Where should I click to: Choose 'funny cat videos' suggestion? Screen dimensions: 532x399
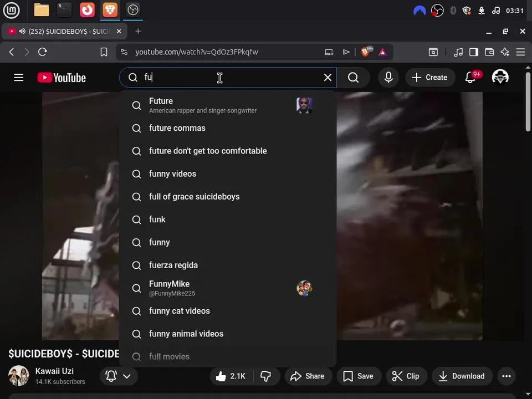pos(228,311)
